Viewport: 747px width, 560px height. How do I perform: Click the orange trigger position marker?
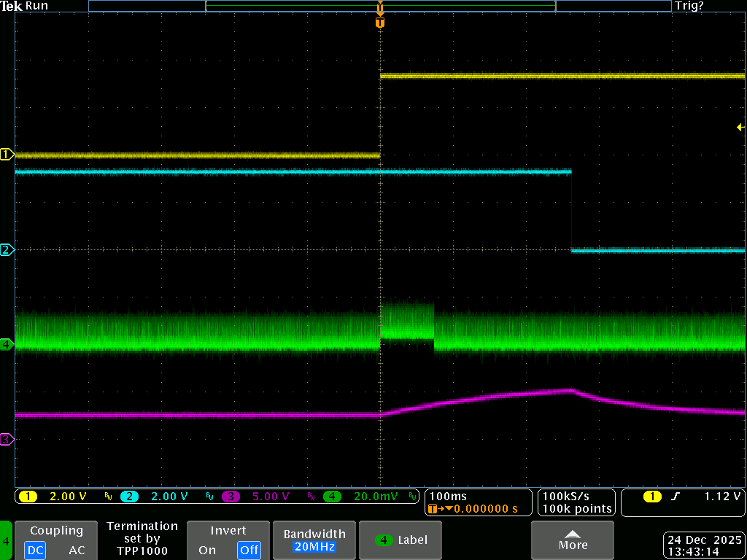(379, 22)
